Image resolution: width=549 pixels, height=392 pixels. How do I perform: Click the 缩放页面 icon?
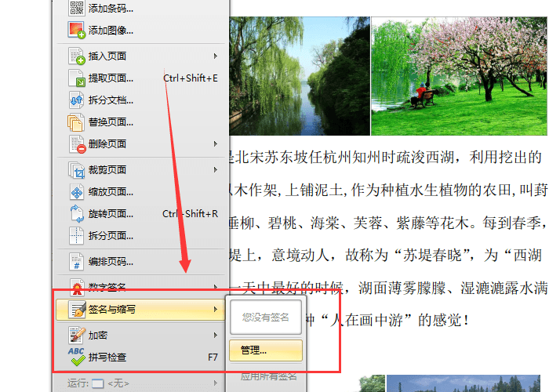pyautogui.click(x=77, y=192)
